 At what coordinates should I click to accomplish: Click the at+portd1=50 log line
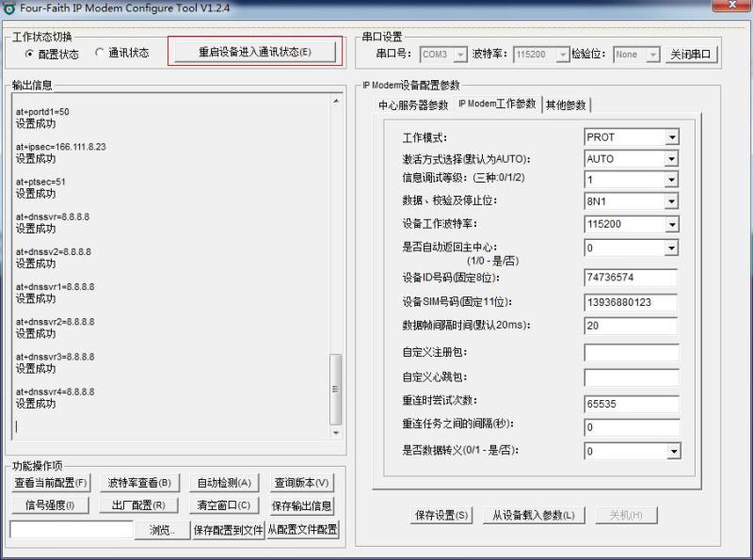42,112
